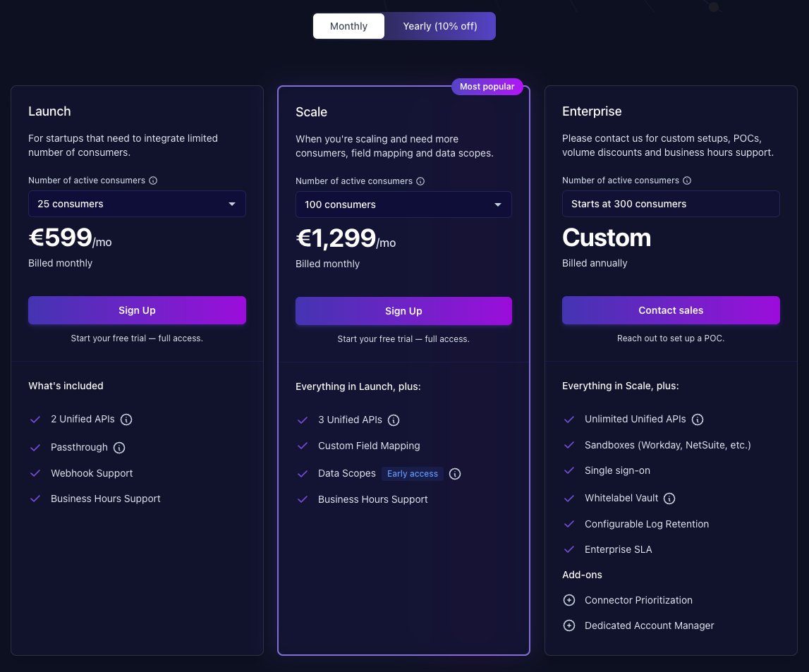Click the Whitelabel Vault info icon

pyautogui.click(x=669, y=498)
